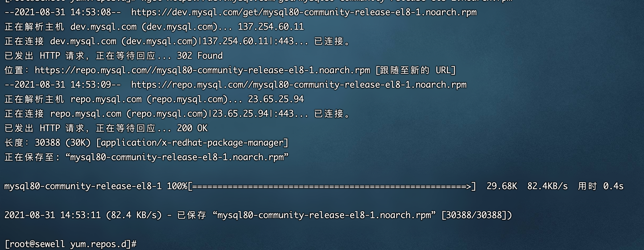The width and height of the screenshot is (644, 250).
Task: Click the dev.mysql.com download URL in first timestamp line
Action: (x=304, y=12)
